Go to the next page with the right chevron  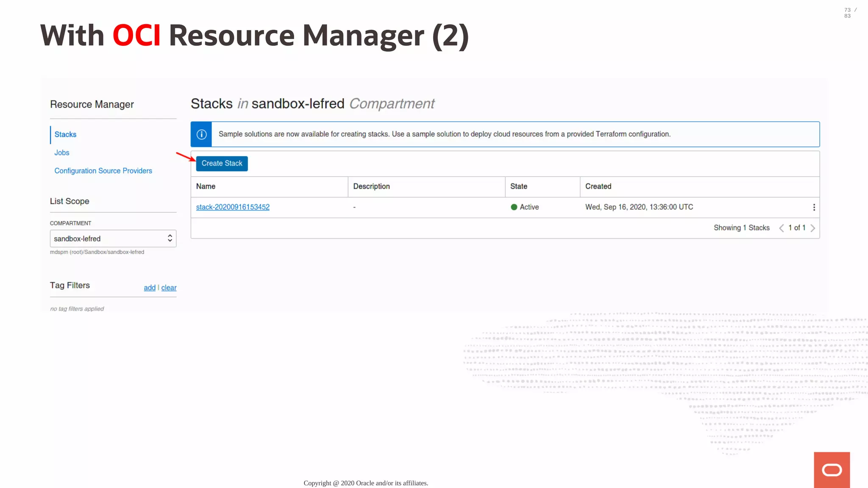(812, 228)
